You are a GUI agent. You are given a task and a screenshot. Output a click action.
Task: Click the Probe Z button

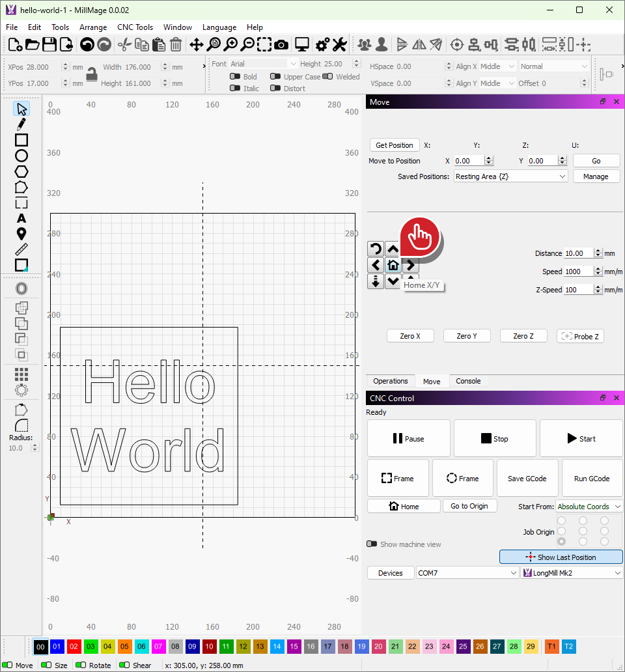(x=579, y=336)
